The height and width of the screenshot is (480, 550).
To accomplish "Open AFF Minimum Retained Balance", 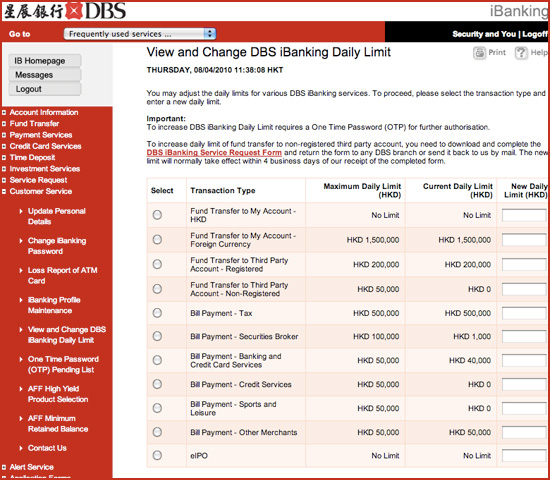I will click(58, 424).
